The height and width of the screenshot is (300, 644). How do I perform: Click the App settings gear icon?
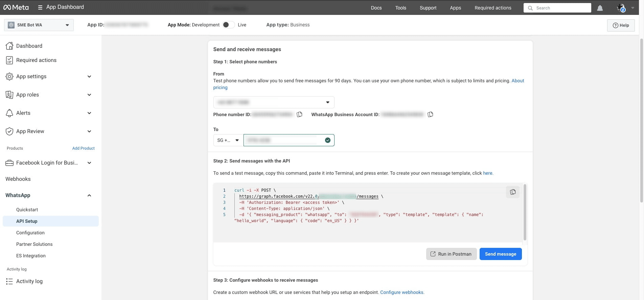pyautogui.click(x=9, y=77)
